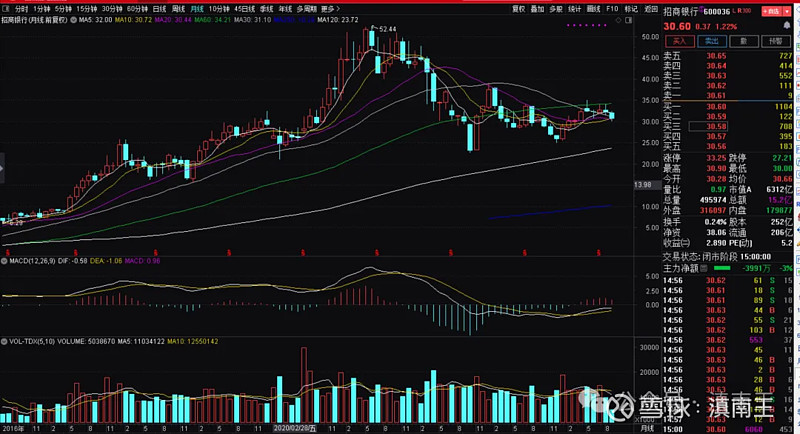Screen dimensions: 800x434
Task: Click 月线 label at bottom axis corner
Action: 647,429
